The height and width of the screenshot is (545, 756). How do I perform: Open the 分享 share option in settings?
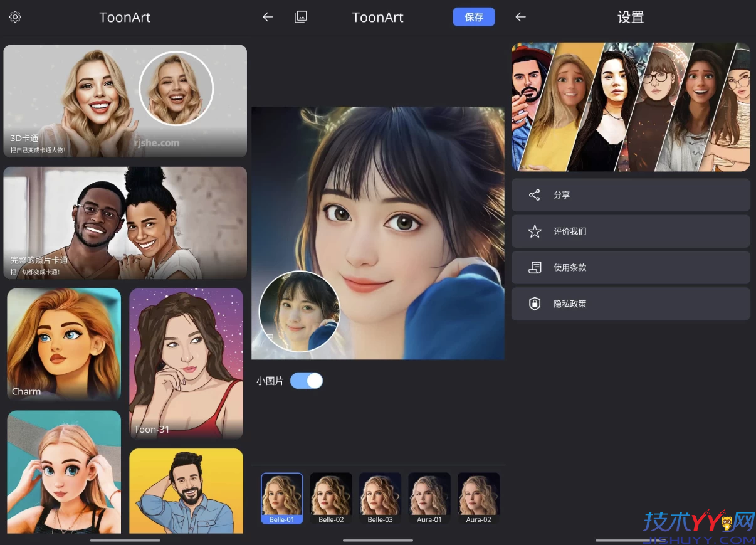pos(631,194)
